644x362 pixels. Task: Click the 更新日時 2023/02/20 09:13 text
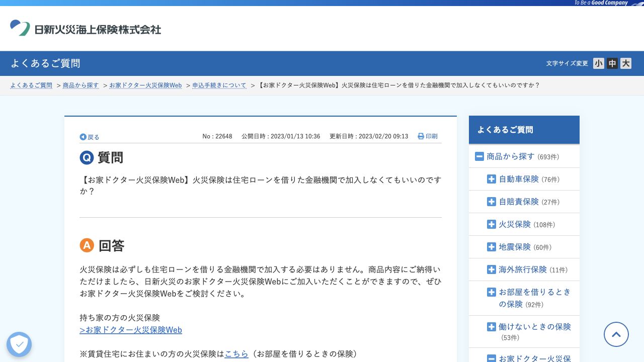point(369,136)
